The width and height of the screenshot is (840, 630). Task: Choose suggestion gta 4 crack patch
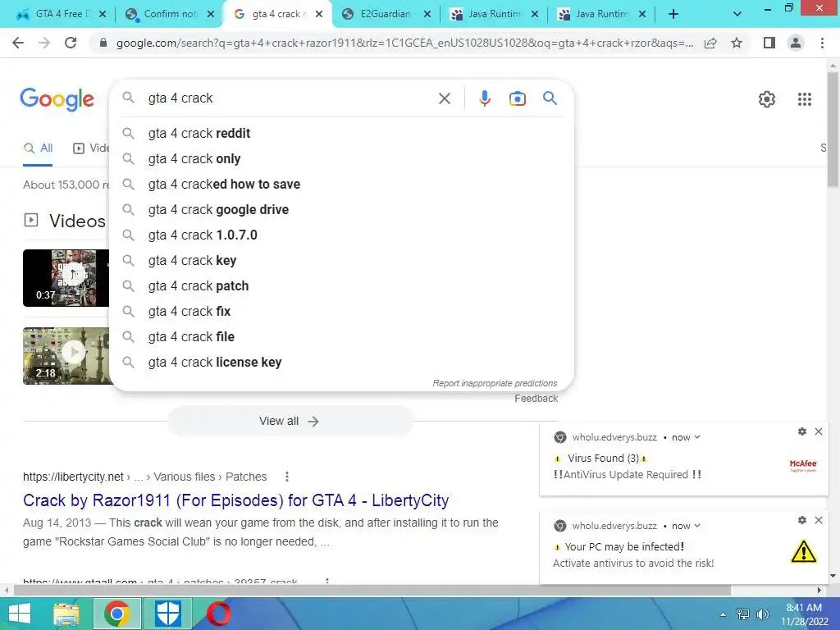pos(341,286)
